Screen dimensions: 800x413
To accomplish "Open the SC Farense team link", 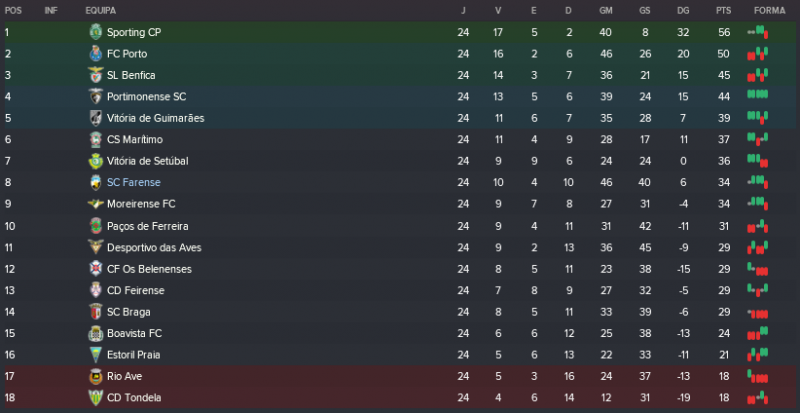I will coord(133,183).
